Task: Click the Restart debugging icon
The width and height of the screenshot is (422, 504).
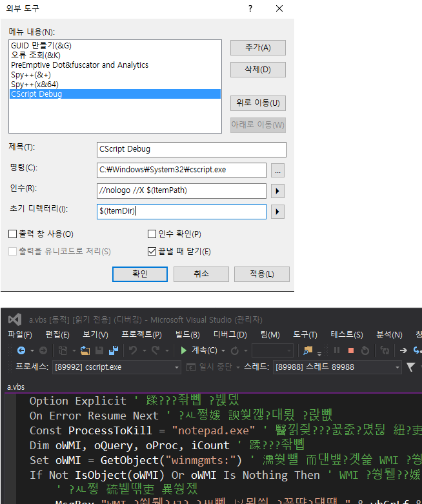Action: click(x=365, y=350)
